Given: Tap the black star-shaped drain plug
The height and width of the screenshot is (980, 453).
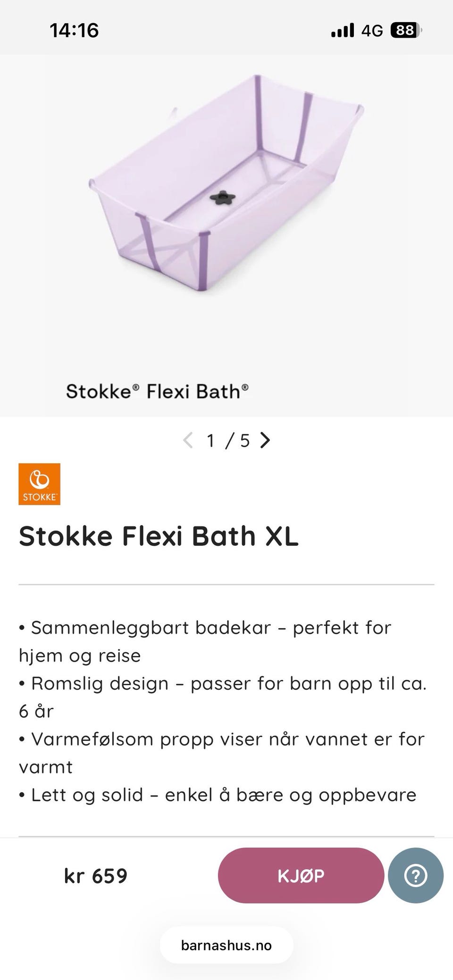Looking at the screenshot, I should point(222,198).
